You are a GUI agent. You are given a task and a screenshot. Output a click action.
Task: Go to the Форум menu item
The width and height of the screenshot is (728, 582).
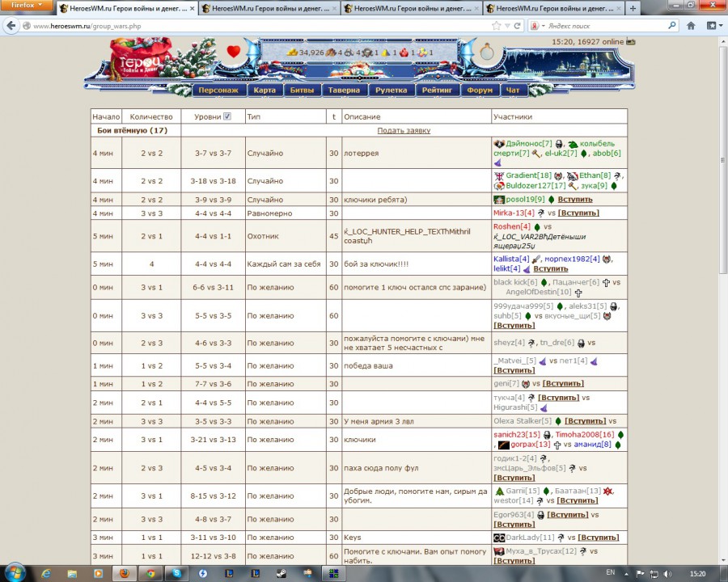tap(480, 90)
